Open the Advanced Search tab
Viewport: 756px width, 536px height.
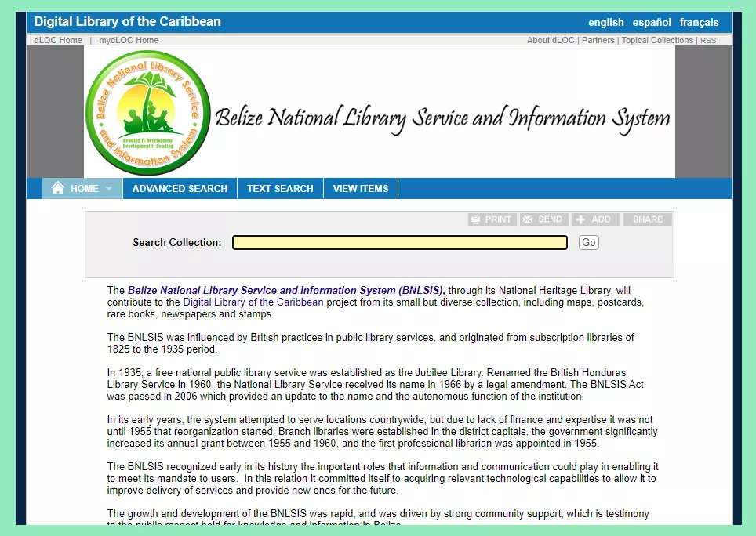(180, 189)
